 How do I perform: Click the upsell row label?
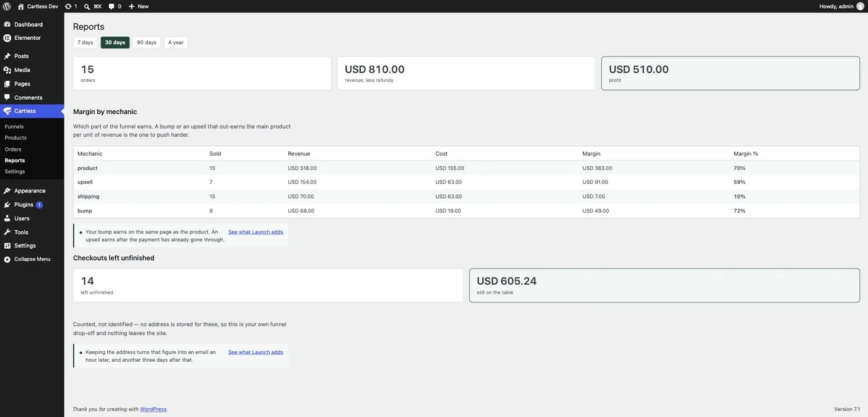85,182
